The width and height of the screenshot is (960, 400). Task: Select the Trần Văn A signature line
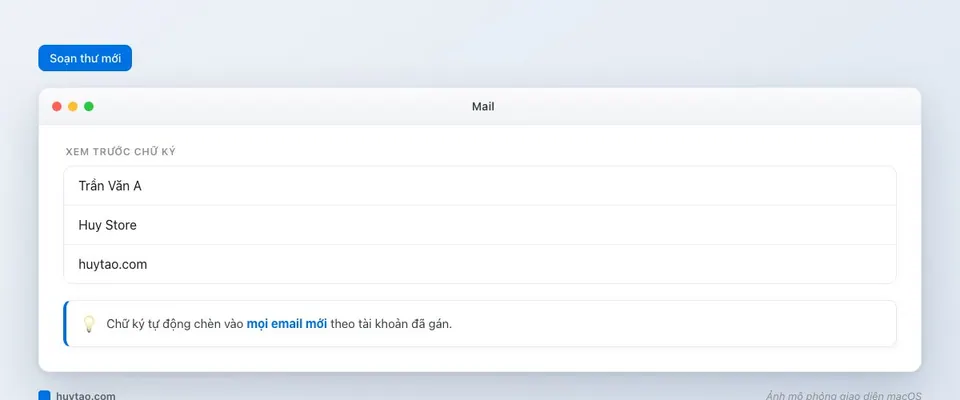479,186
